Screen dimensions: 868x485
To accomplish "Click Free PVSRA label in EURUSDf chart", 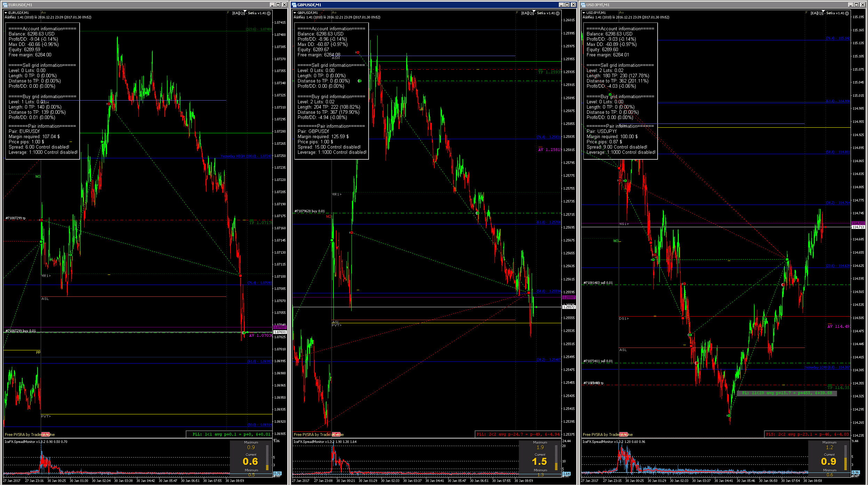I will pyautogui.click(x=30, y=435).
